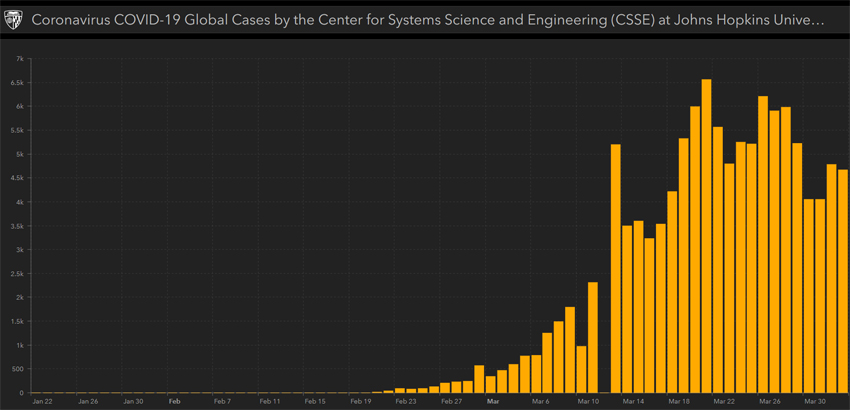Click the '0' y-axis baseline label
Viewport: 850px width, 410px height.
(x=22, y=393)
